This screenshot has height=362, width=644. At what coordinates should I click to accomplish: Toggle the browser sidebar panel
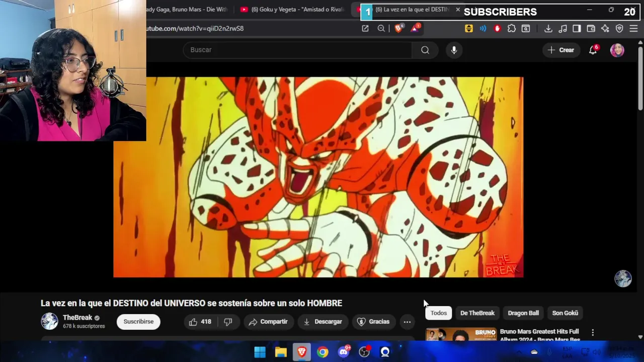577,29
